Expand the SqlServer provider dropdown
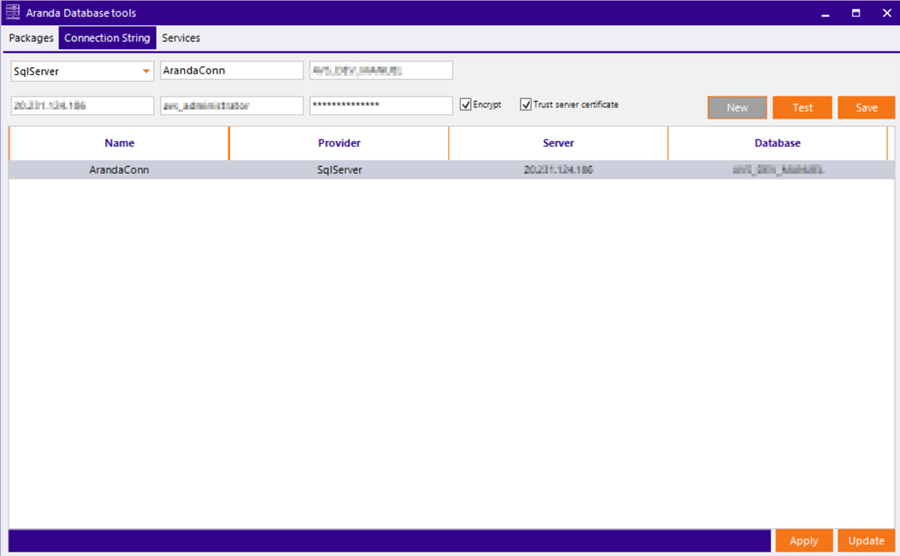 [146, 71]
